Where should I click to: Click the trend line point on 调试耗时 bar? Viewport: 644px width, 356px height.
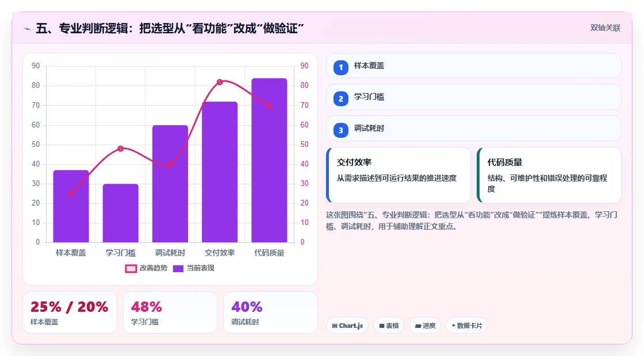(x=170, y=164)
